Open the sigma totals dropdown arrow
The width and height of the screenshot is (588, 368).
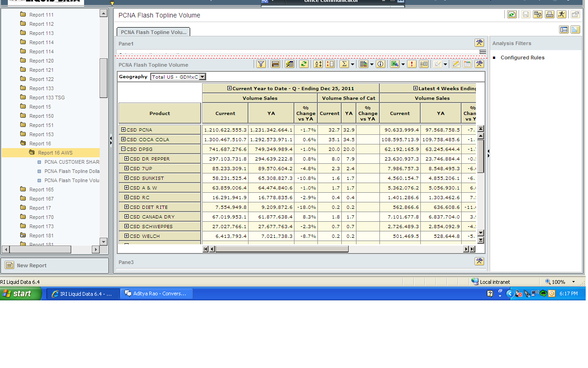(352, 64)
